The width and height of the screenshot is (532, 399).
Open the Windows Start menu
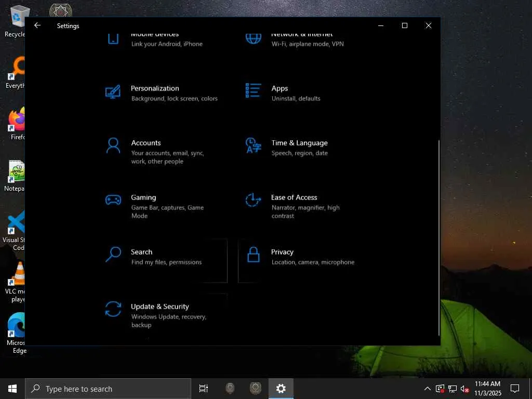click(12, 389)
